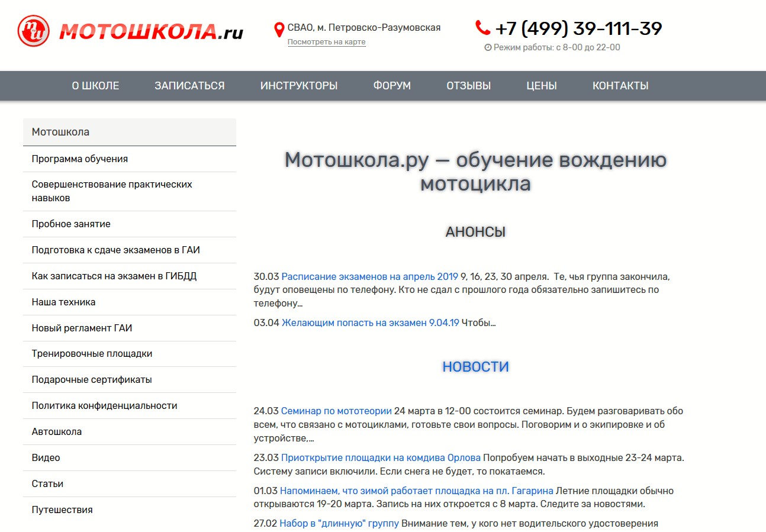The width and height of the screenshot is (766, 532).
Task: Call the +7 (499) 39-111-39 number
Action: [x=578, y=28]
